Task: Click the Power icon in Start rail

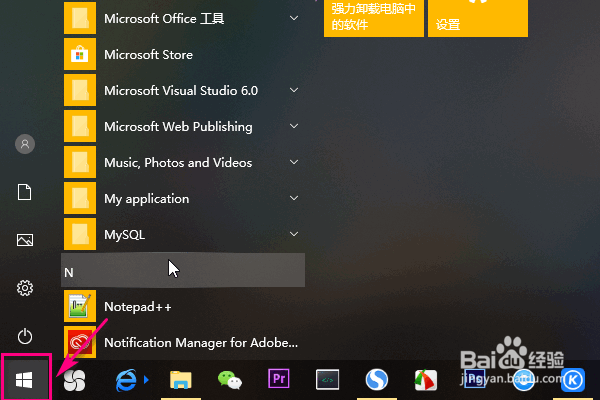Action: (25, 336)
